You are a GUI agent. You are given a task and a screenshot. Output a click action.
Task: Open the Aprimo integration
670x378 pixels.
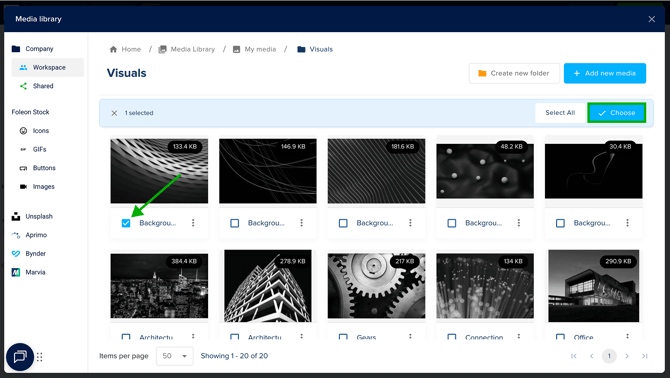[x=29, y=235]
